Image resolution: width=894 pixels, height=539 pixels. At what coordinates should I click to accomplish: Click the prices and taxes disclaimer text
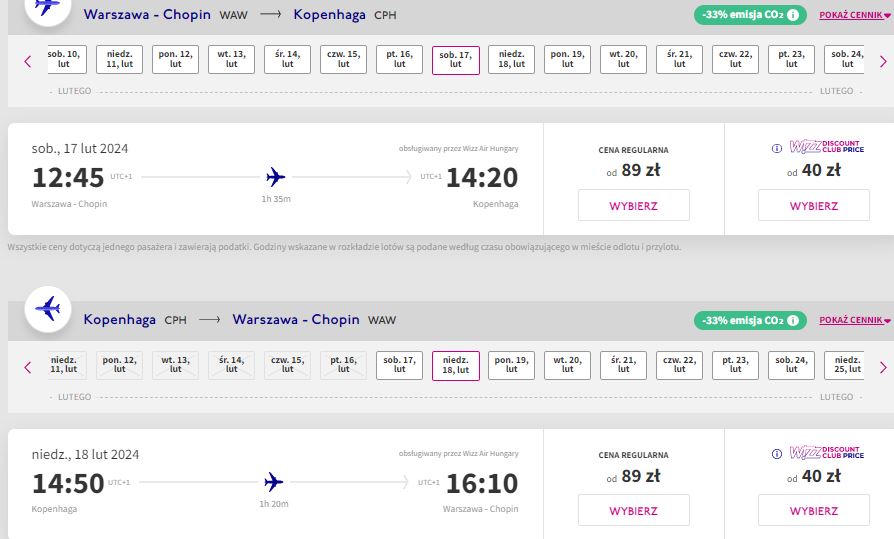click(x=344, y=247)
